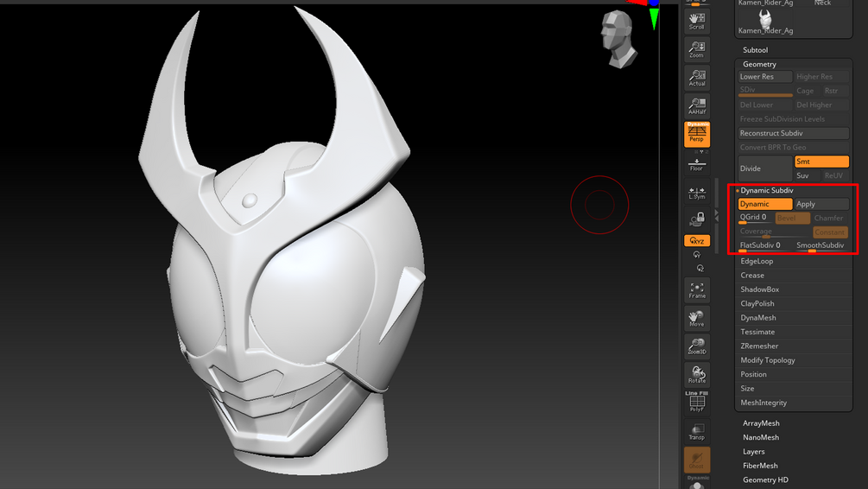Select the Move view tool
The width and height of the screenshot is (868, 489).
[696, 318]
